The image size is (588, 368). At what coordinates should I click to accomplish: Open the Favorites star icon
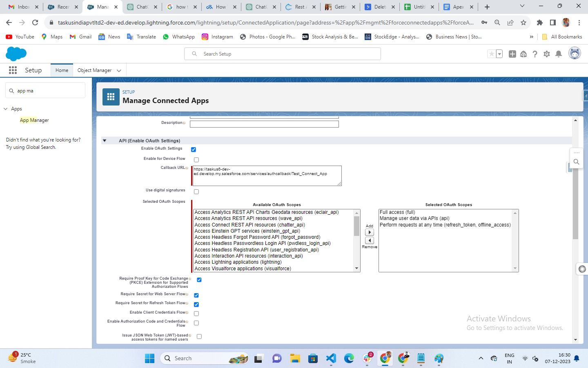[x=492, y=54]
